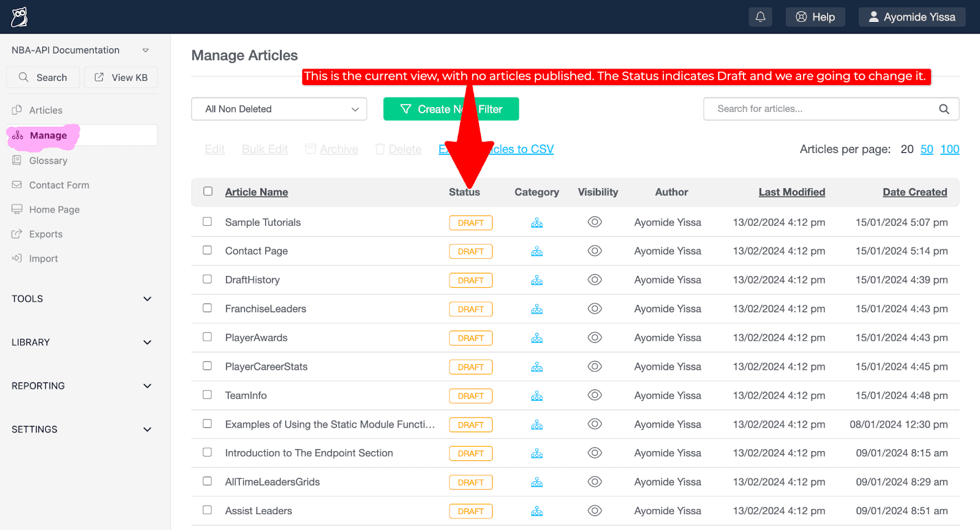980x530 pixels.
Task: Click the DRAFT badge for Sample Tutorials
Action: [x=470, y=223]
